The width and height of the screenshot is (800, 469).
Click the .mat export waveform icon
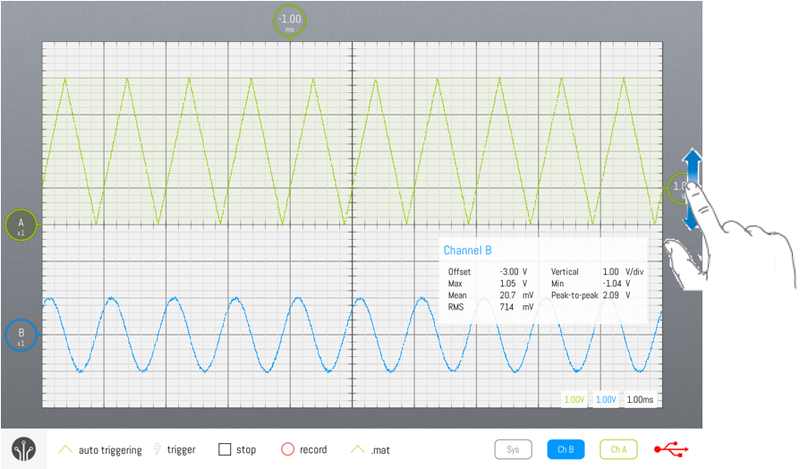pyautogui.click(x=355, y=450)
